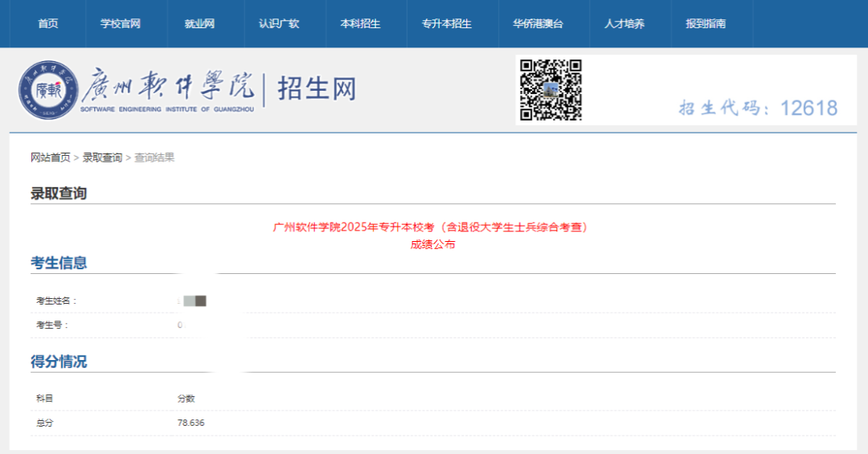Open the 首页 navigation menu item
Viewport: 868px width, 454px height.
[x=48, y=23]
